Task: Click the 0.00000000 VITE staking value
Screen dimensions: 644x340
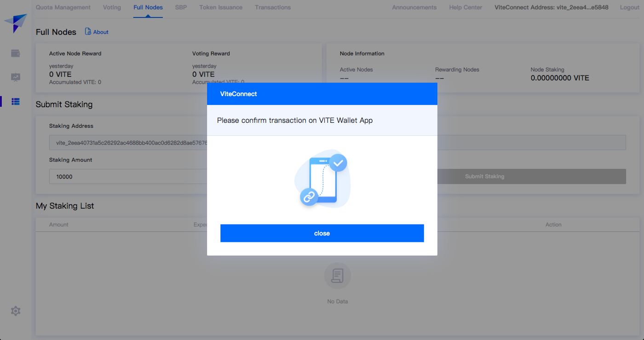Action: coord(560,78)
